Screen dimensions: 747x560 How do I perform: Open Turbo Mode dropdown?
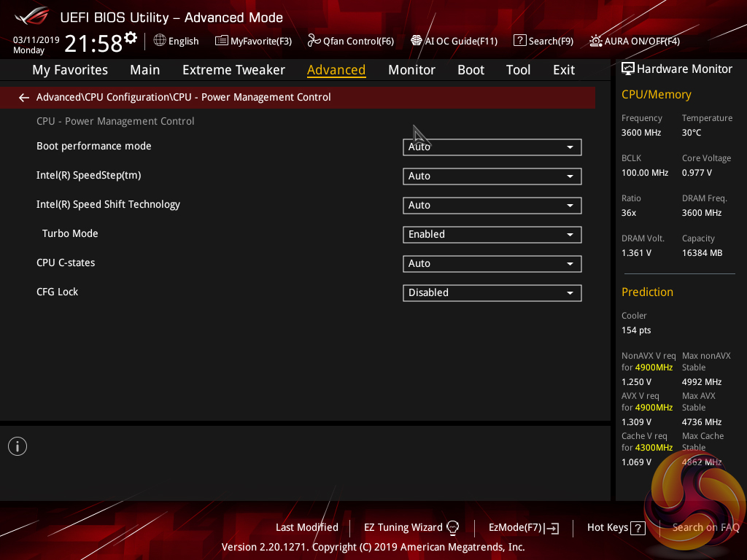(492, 235)
